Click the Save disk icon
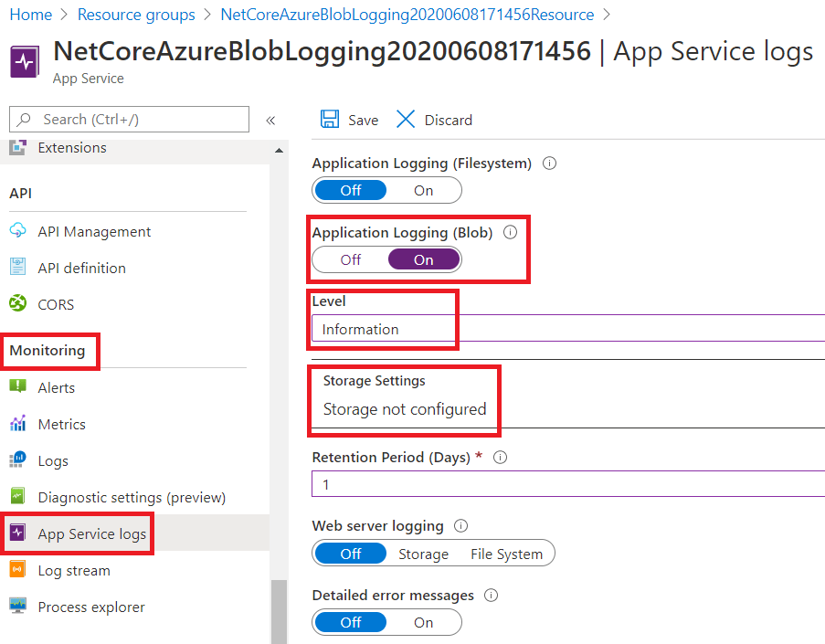Viewport: 825px width, 644px height. (x=329, y=120)
